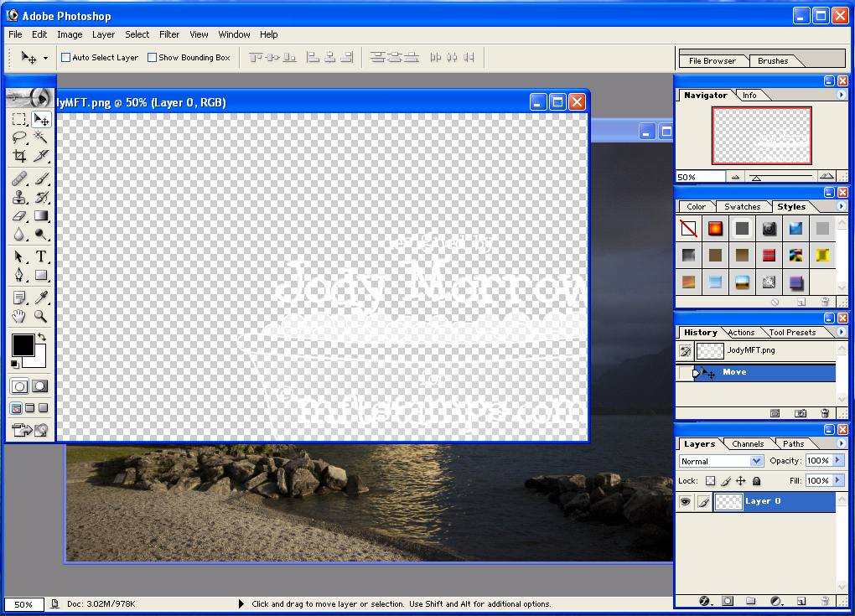Select the History Brush tool

41,197
